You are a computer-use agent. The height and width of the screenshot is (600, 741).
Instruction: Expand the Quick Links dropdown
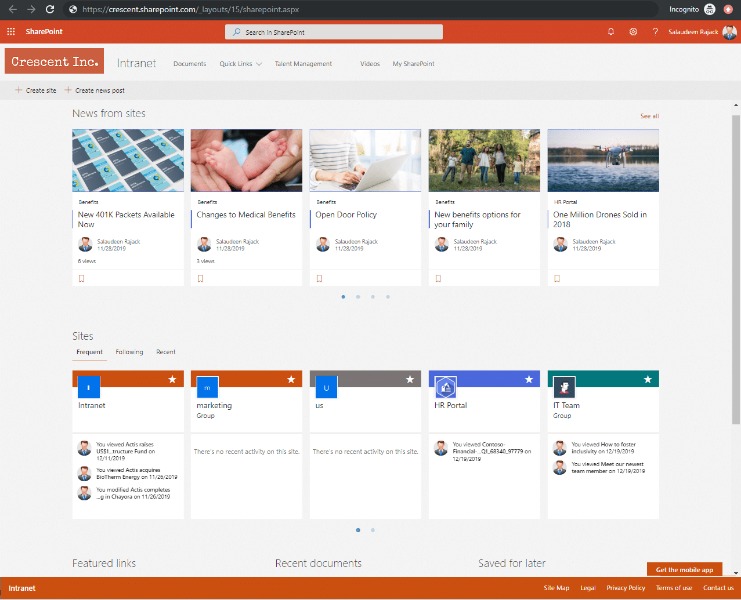pos(240,64)
